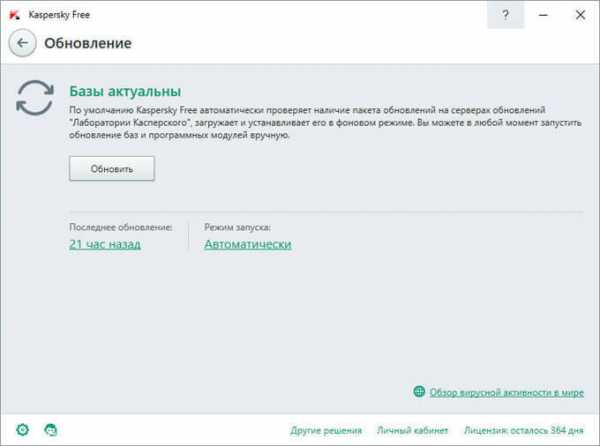Open settings gear icon at bottom left
The image size is (600, 446).
[x=23, y=430]
